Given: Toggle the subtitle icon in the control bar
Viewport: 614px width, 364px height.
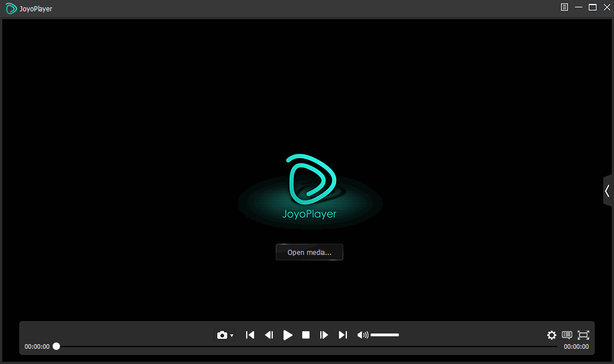Looking at the screenshot, I should click(566, 335).
